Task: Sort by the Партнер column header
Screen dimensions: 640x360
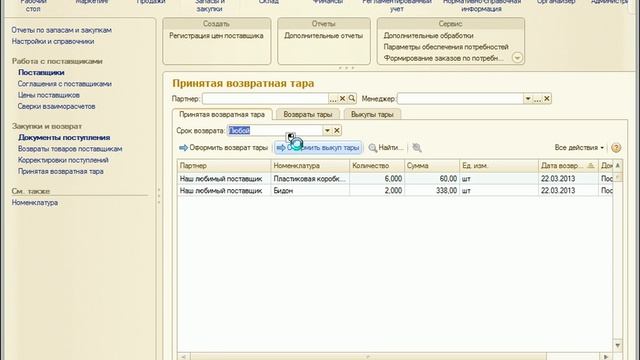Action: coord(224,166)
